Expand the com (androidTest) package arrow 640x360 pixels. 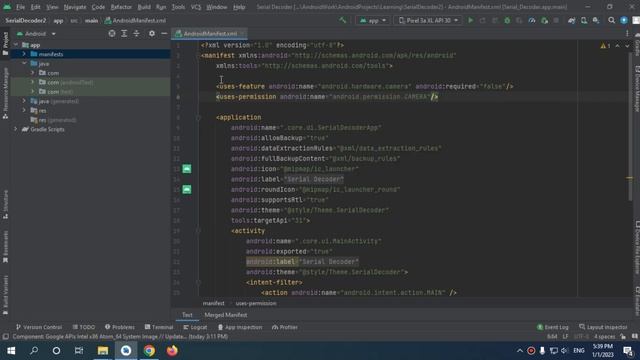[x=33, y=82]
